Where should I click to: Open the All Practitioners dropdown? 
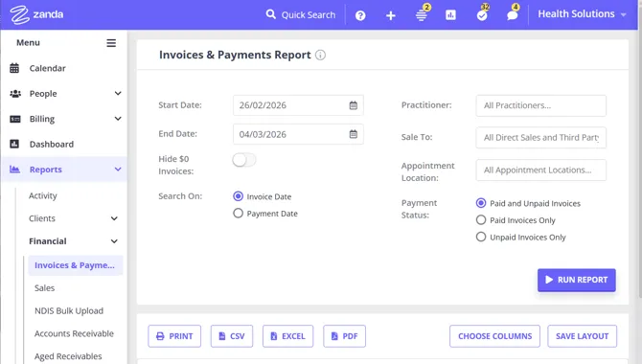(540, 105)
